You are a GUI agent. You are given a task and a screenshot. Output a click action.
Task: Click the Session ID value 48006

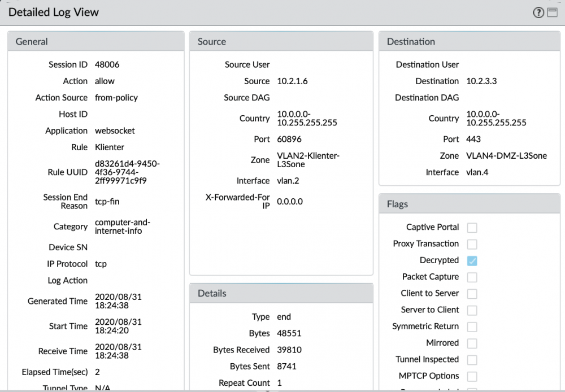(107, 65)
